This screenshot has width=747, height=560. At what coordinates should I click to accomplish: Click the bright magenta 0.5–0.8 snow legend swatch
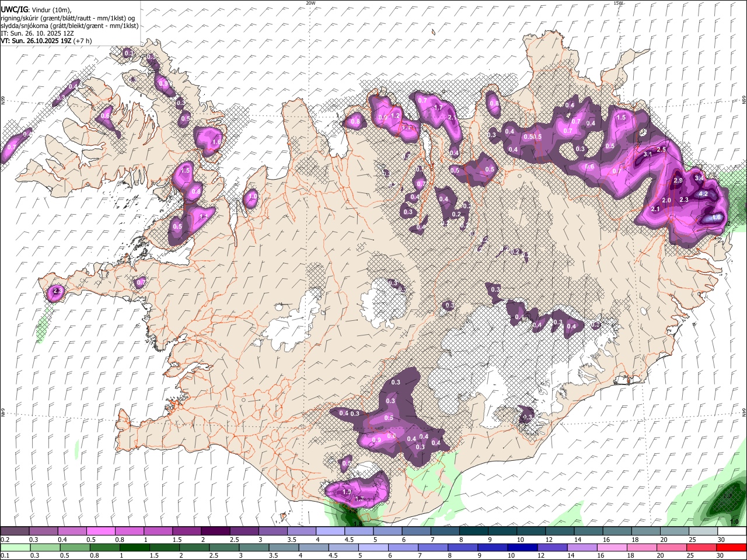100,531
